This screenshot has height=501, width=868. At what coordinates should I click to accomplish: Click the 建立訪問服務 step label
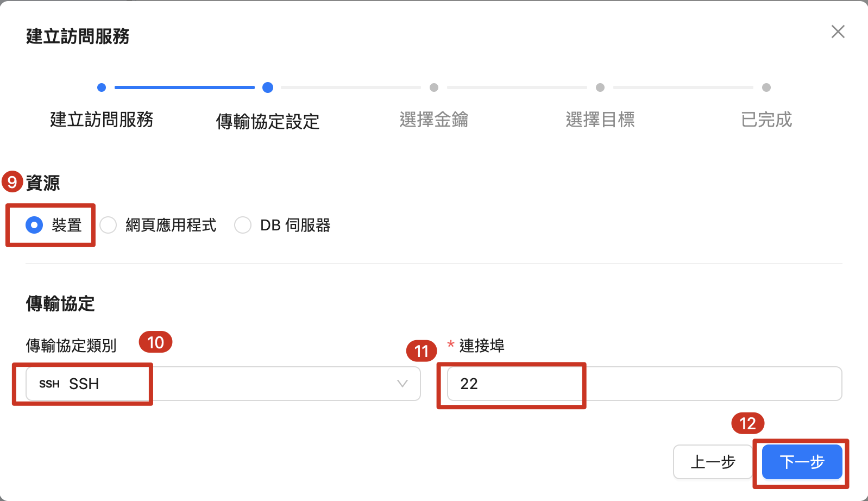tap(102, 120)
